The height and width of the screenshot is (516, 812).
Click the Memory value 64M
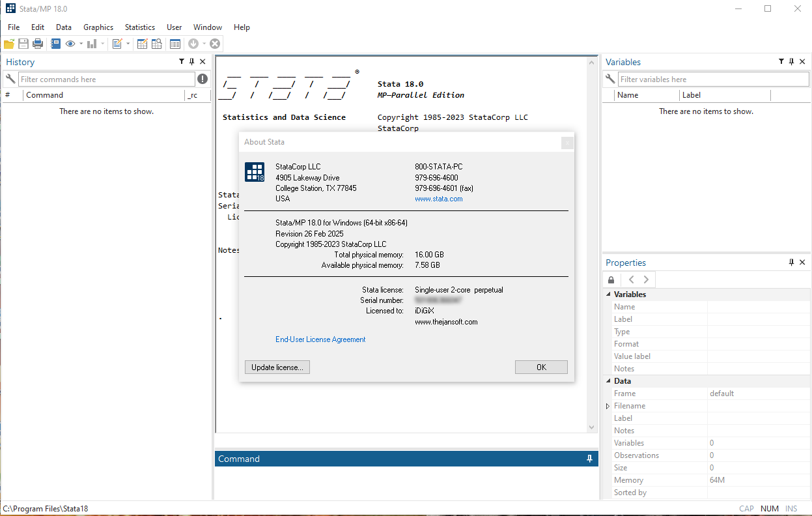point(717,480)
